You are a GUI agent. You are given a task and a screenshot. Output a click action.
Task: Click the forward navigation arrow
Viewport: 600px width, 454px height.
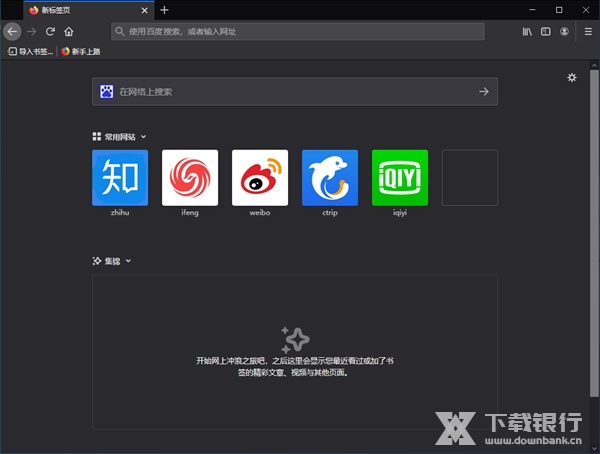pyautogui.click(x=31, y=32)
